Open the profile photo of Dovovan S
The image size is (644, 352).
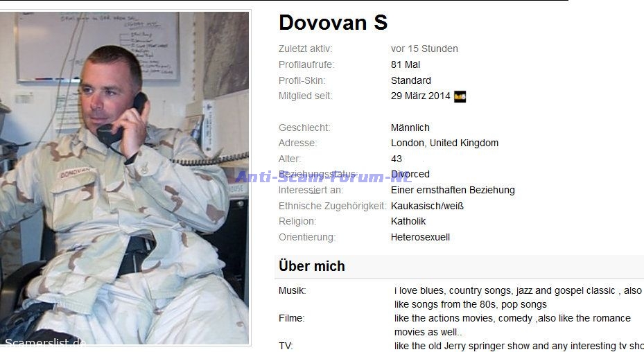pyautogui.click(x=125, y=178)
